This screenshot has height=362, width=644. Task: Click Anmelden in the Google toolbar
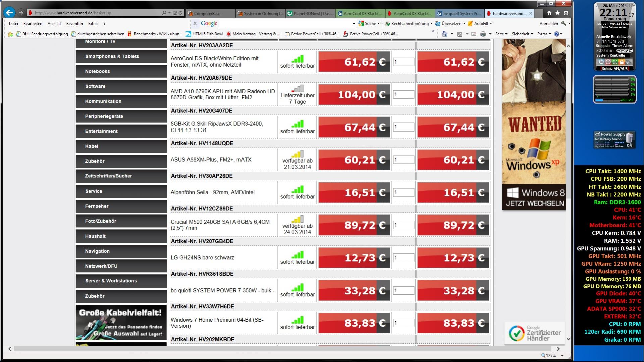coord(549,24)
